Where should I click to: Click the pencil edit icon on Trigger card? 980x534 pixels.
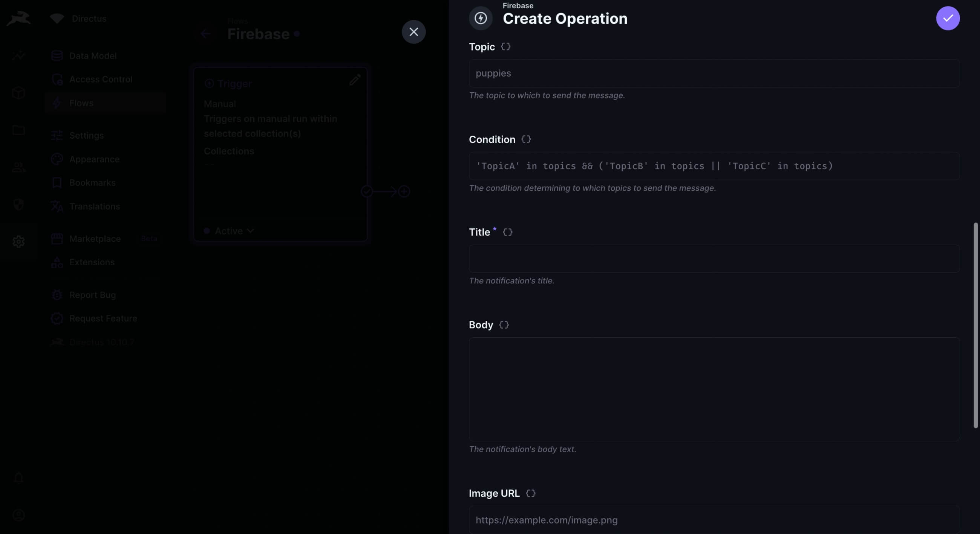[355, 80]
